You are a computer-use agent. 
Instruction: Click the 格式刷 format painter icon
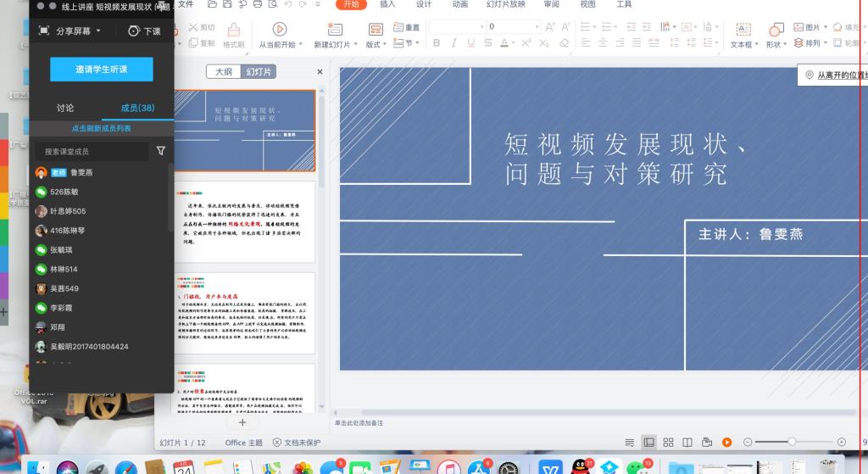click(234, 30)
